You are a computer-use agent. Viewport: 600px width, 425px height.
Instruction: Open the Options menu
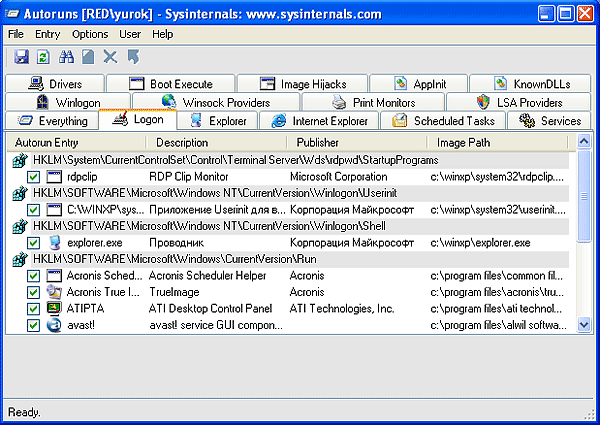point(90,34)
